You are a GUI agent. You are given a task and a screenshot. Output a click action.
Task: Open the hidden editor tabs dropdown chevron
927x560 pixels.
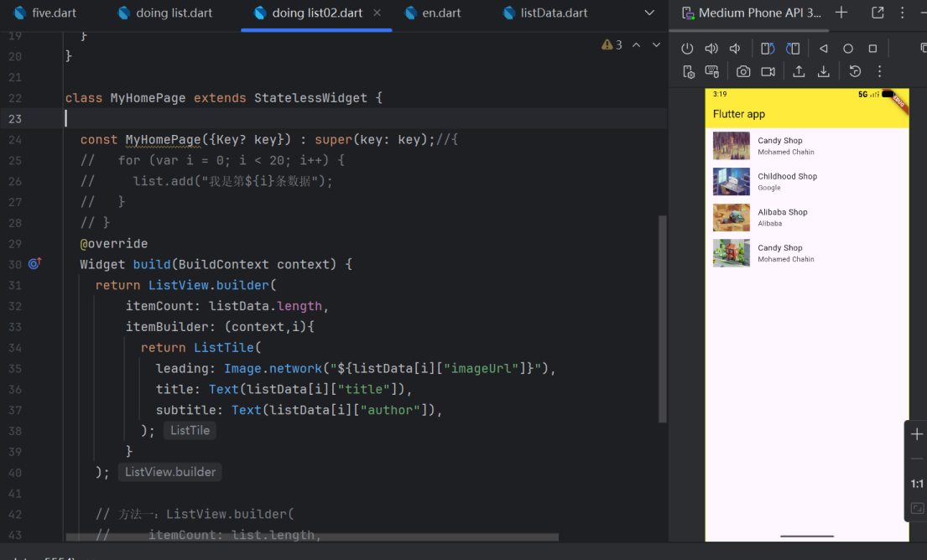click(649, 13)
